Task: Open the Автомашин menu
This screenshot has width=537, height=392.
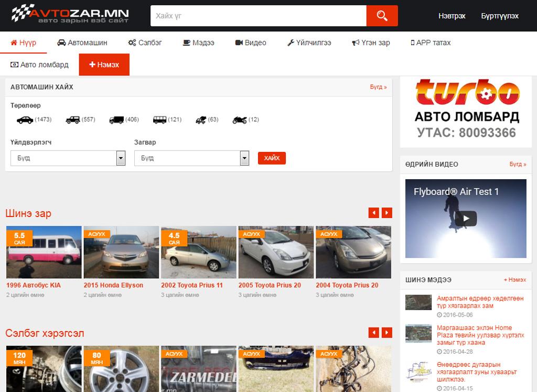Action: [82, 42]
